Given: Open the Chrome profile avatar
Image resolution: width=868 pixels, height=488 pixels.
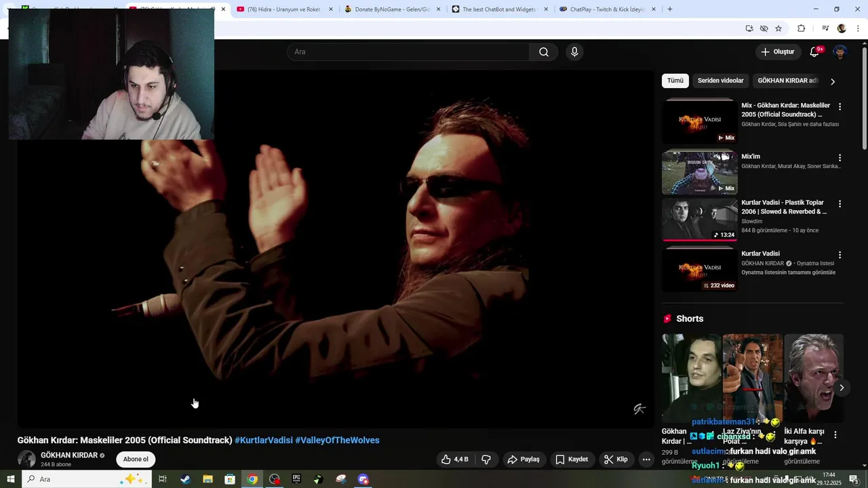Looking at the screenshot, I should pyautogui.click(x=842, y=28).
